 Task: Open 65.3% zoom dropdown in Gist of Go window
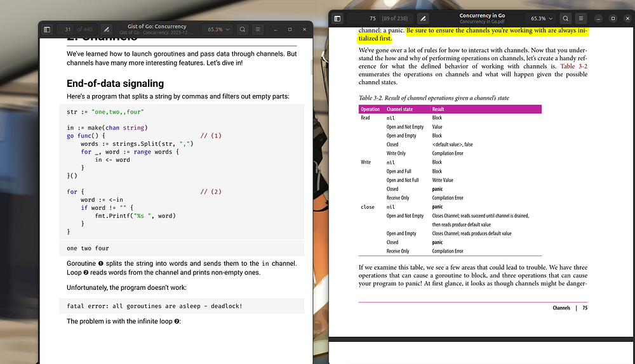click(x=218, y=30)
